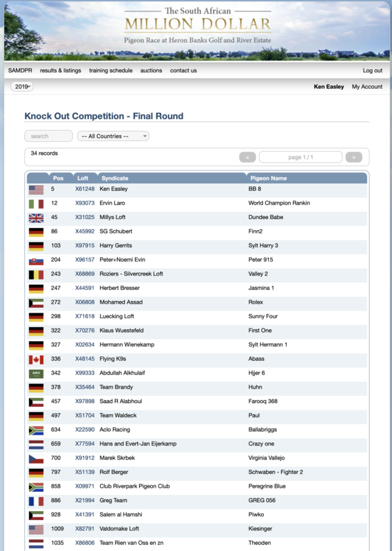Screen dimensions: 392x551
Task: Click the Saudi flag beside Abdullah Alkhulaif
Action: 37,374
